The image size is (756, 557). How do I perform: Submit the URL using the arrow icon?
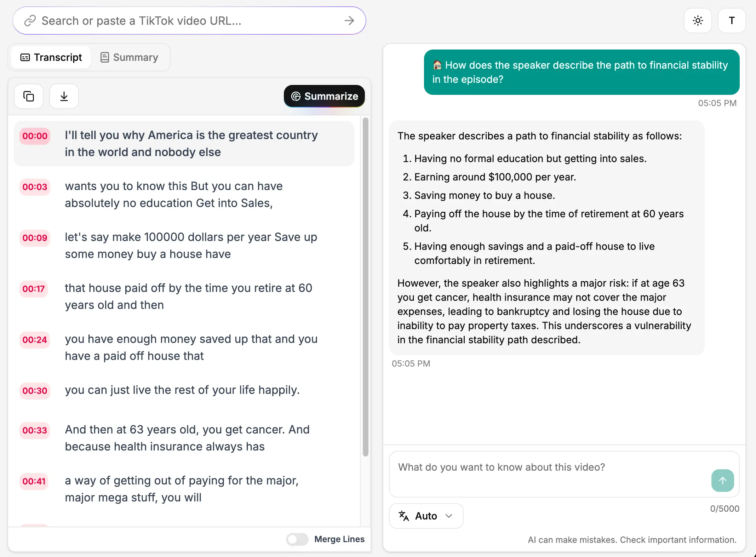pos(350,21)
